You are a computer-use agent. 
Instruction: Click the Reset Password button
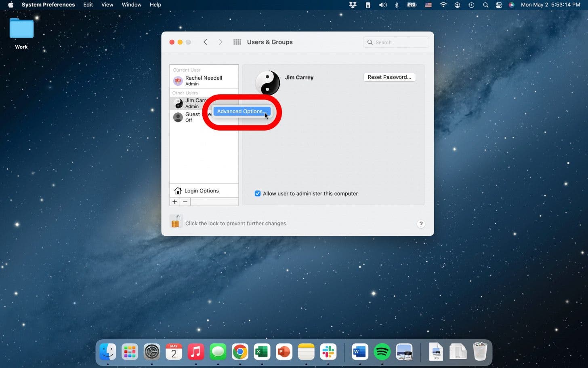point(389,77)
